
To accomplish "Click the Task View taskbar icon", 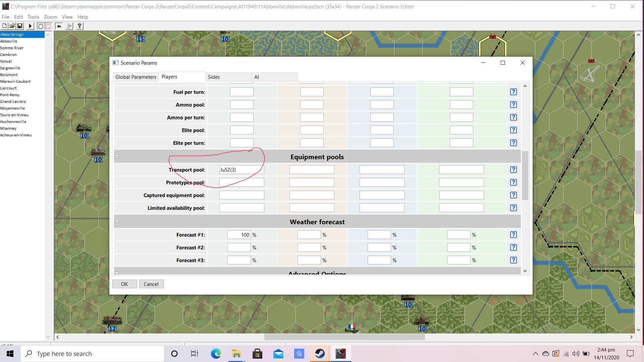I will [x=195, y=354].
